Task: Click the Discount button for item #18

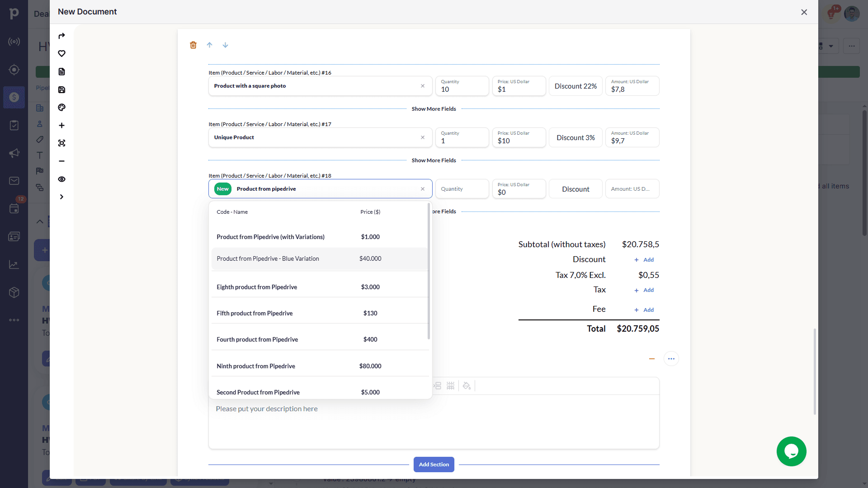Action: (576, 189)
